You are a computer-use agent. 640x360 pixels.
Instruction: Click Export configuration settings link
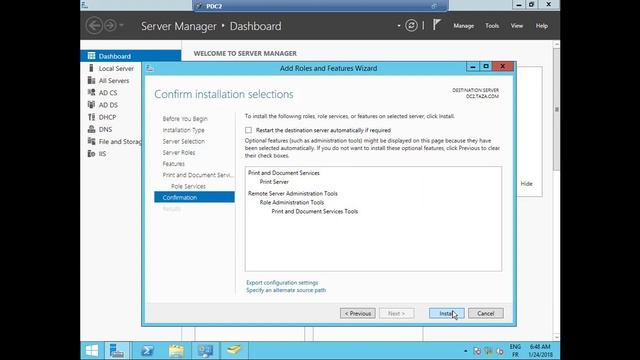pos(282,282)
